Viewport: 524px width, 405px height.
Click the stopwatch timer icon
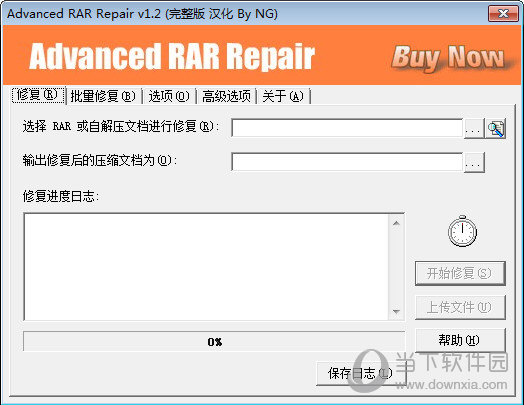pos(462,231)
